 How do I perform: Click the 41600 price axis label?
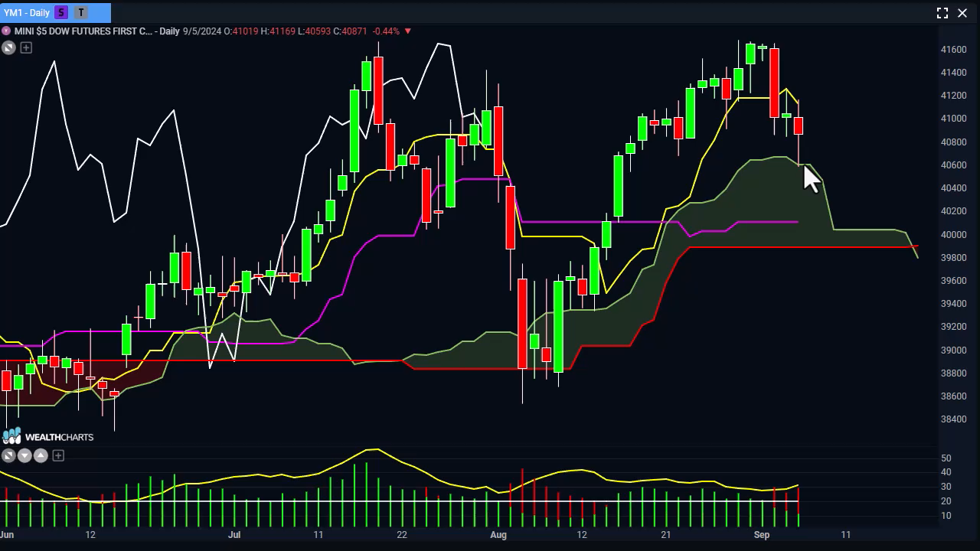(953, 50)
